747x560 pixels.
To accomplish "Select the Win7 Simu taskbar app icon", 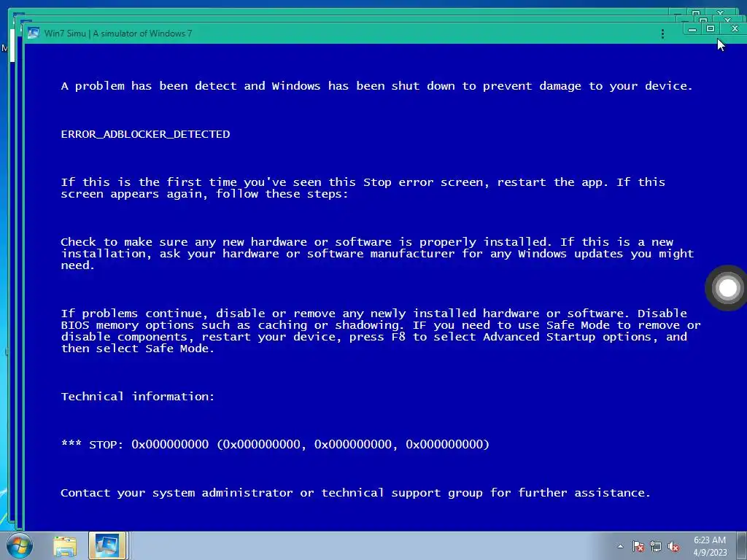I will pyautogui.click(x=107, y=545).
